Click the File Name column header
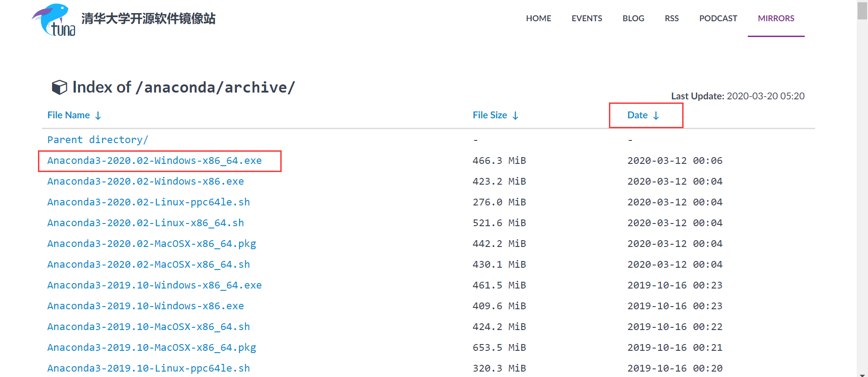The image size is (868, 377). [69, 115]
